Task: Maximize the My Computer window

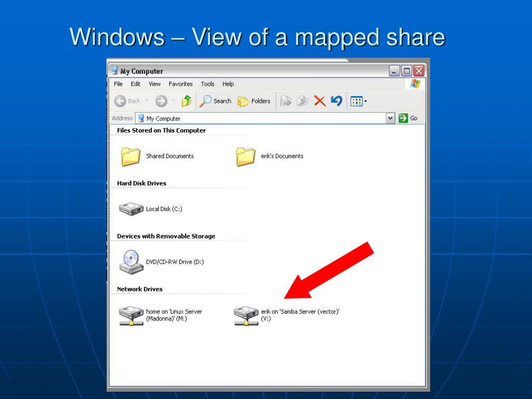Action: coord(406,71)
